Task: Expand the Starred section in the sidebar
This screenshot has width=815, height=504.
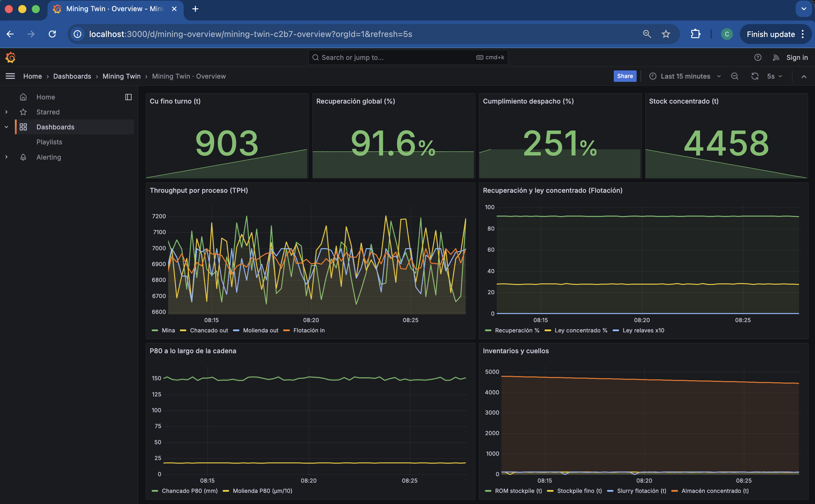Action: (x=6, y=112)
